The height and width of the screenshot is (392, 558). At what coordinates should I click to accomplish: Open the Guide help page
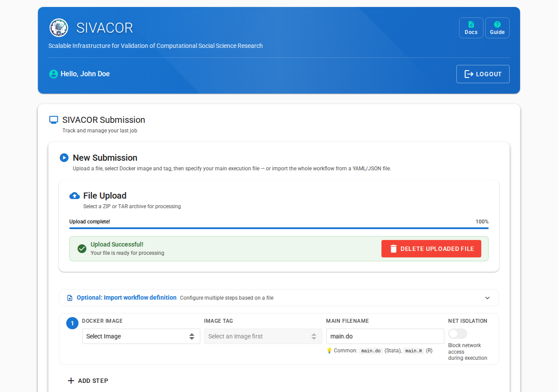[x=497, y=28]
